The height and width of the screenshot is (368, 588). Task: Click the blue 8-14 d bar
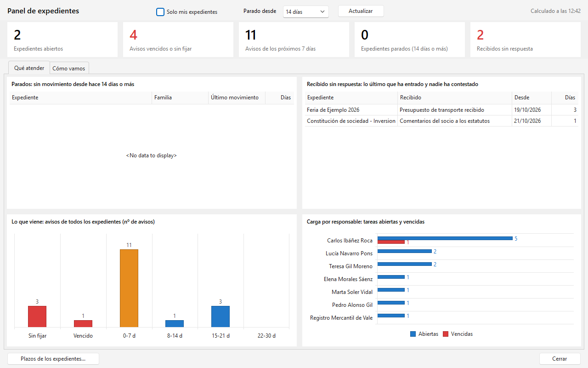[x=175, y=324]
